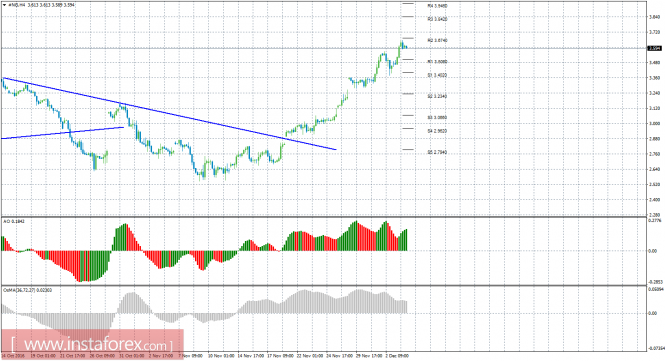Select the #NG,H4 symbol label
The height and width of the screenshot is (361, 665).
pyautogui.click(x=16, y=5)
